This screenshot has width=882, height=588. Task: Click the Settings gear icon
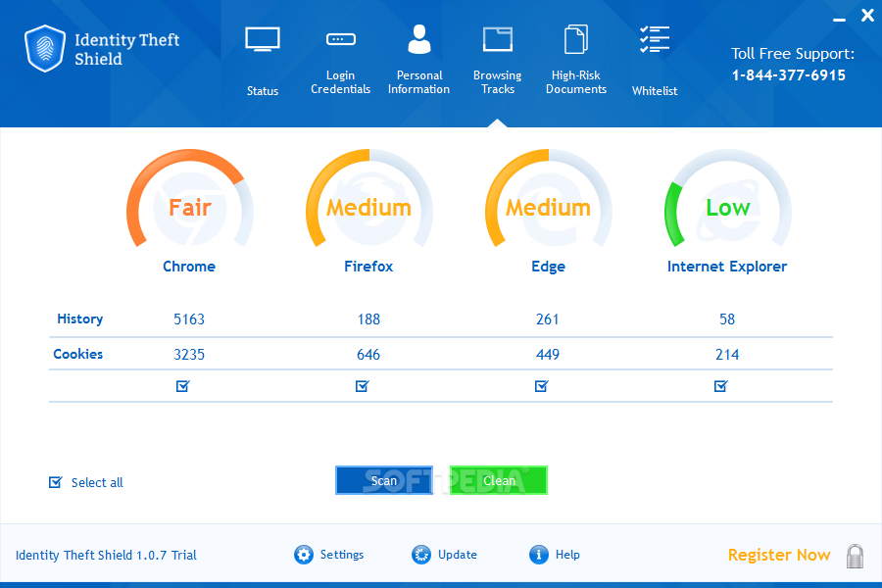pos(303,555)
